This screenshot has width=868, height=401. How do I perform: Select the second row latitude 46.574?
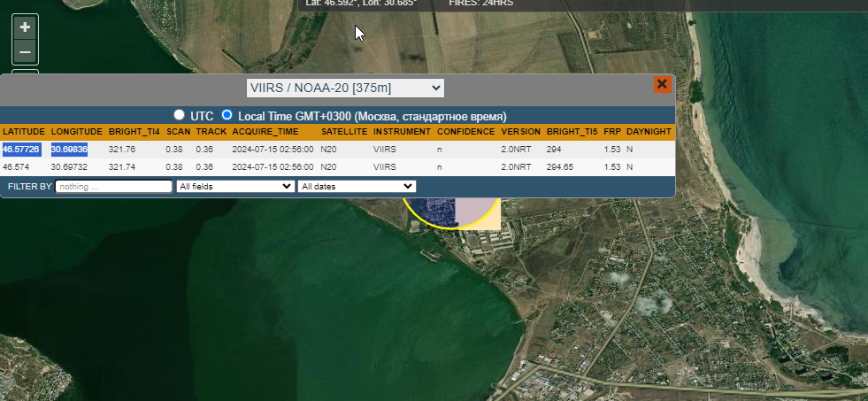tap(16, 166)
